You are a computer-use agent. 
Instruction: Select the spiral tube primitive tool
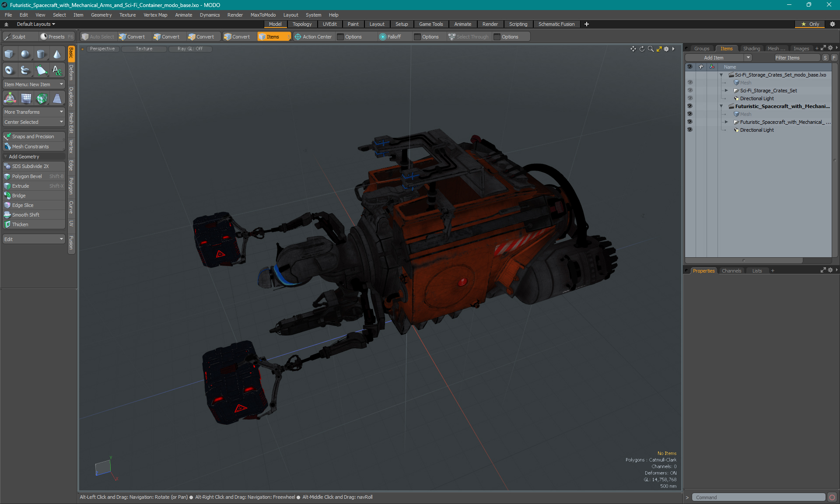25,70
